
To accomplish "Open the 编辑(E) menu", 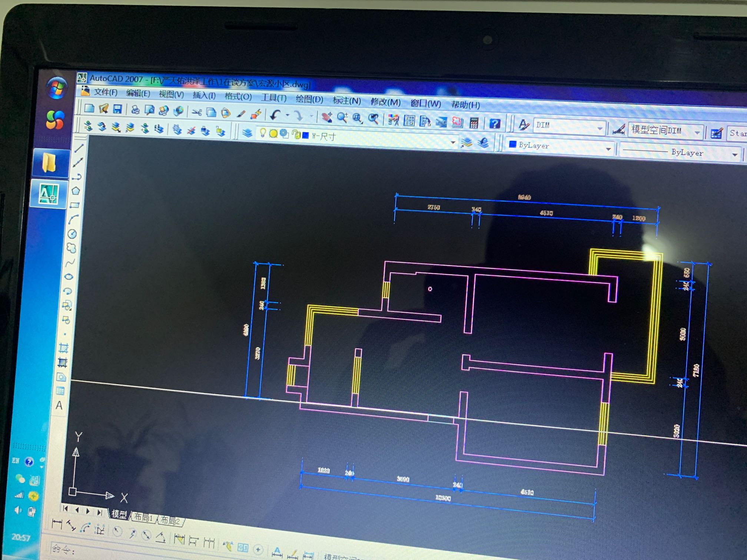I will pos(138,93).
